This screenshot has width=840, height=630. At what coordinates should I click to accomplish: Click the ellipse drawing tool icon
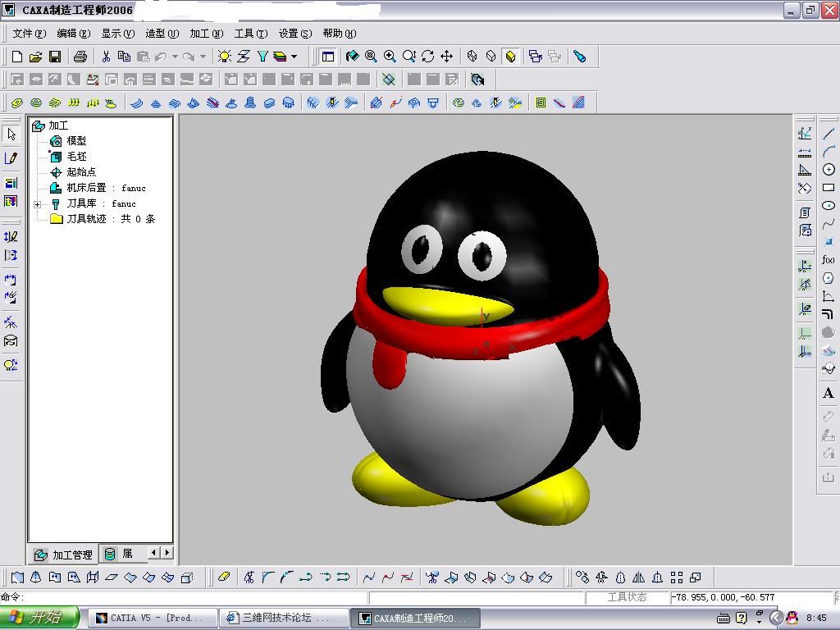(x=829, y=206)
